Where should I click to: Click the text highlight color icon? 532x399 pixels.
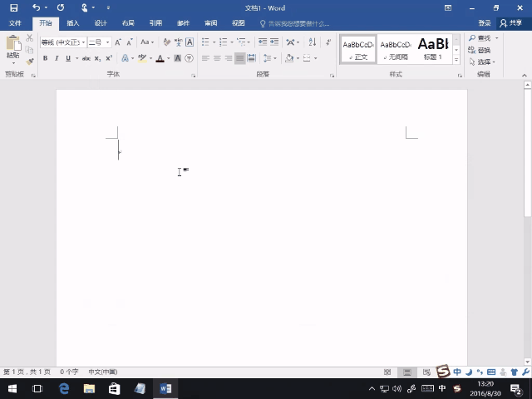click(x=142, y=58)
